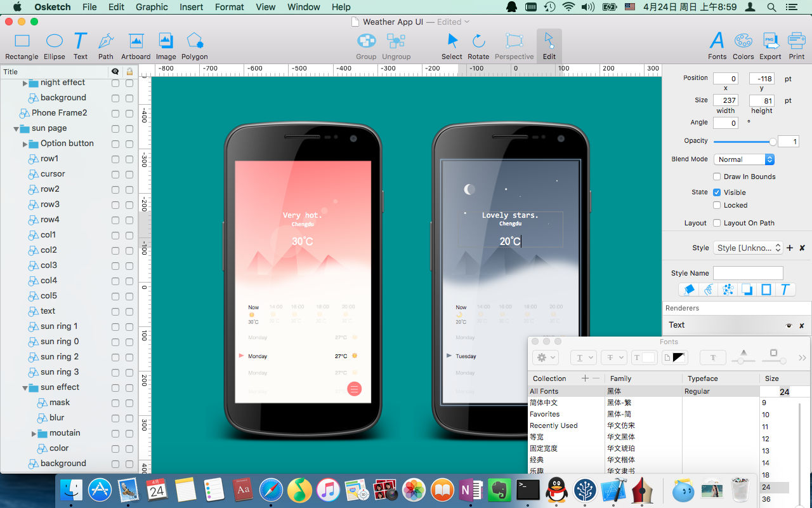Choose the 华文黑体 font family

click(621, 437)
